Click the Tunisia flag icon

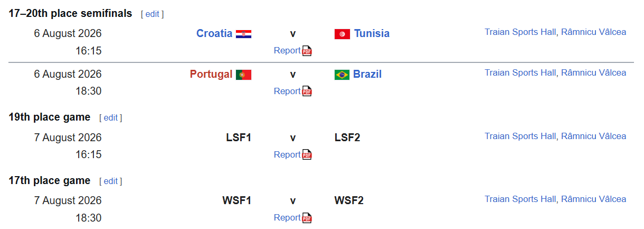click(342, 34)
